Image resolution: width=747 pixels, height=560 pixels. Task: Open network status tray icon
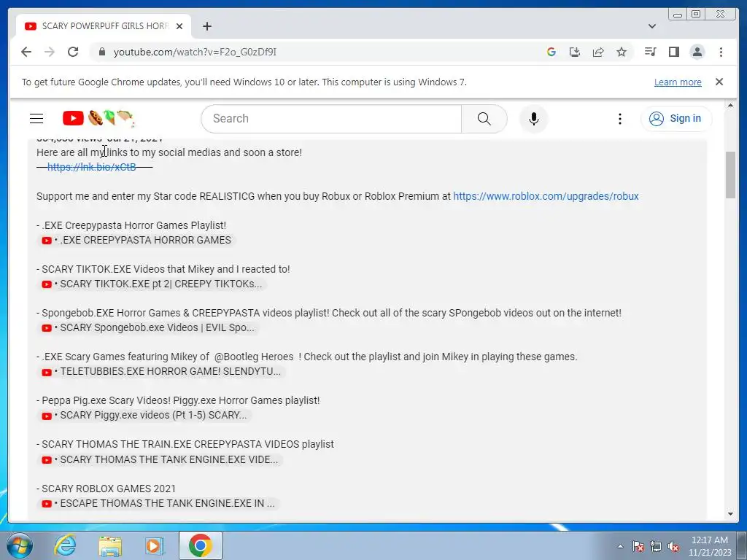click(656, 546)
